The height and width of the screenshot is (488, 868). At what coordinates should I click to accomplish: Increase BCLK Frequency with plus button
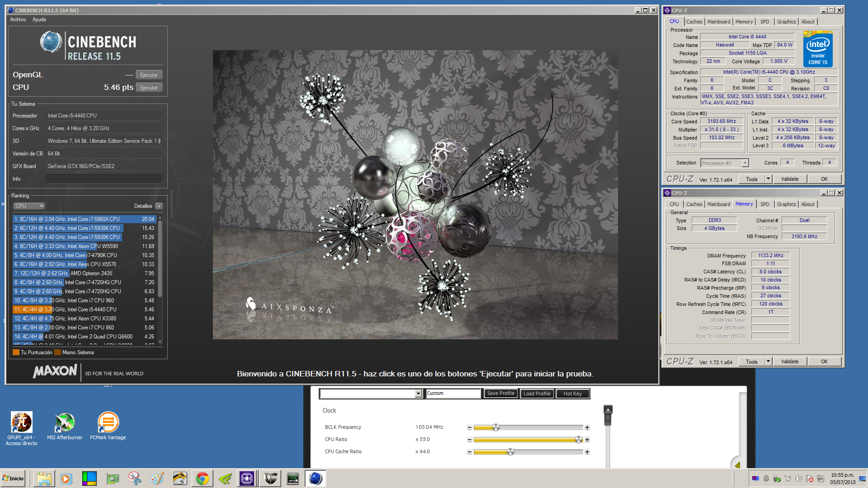click(x=587, y=427)
